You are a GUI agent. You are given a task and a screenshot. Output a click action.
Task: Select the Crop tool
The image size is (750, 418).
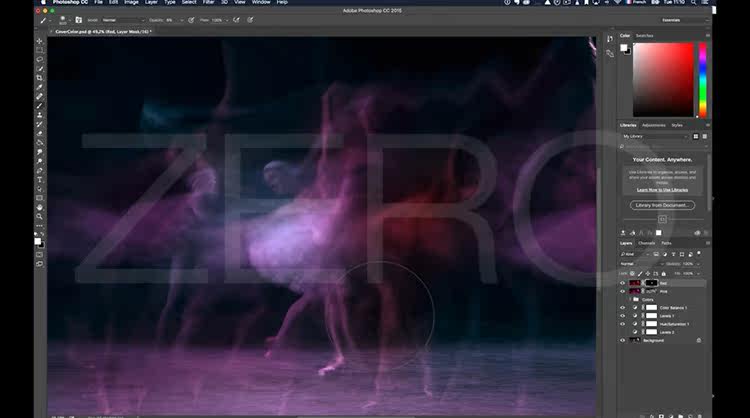coord(39,78)
